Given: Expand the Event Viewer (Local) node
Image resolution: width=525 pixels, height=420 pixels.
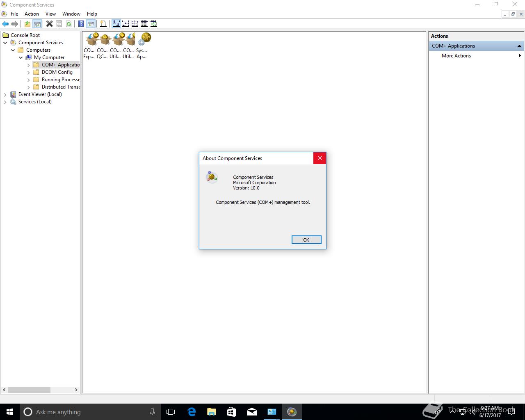Looking at the screenshot, I should pyautogui.click(x=5, y=94).
